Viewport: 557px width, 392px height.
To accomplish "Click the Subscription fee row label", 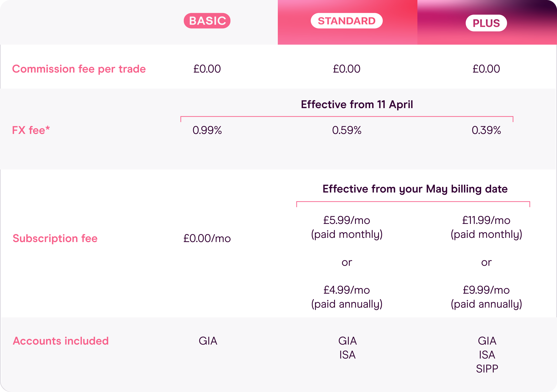I will tap(55, 238).
